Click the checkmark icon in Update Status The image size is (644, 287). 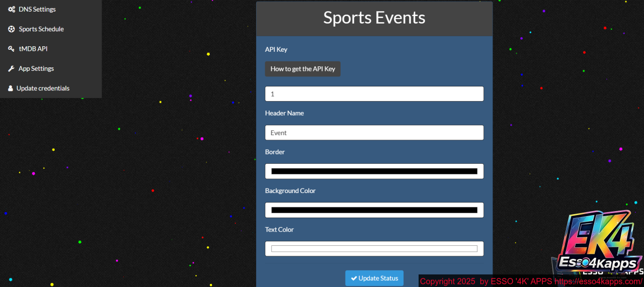click(354, 278)
